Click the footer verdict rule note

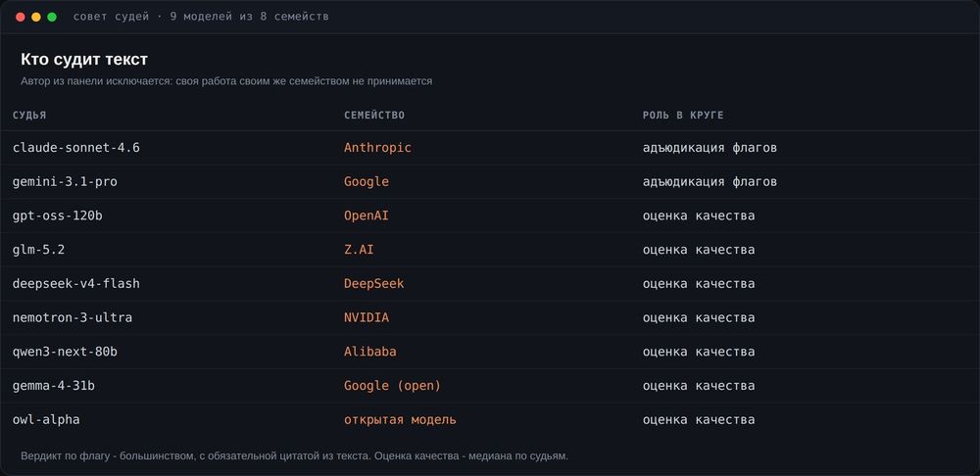pos(294,456)
